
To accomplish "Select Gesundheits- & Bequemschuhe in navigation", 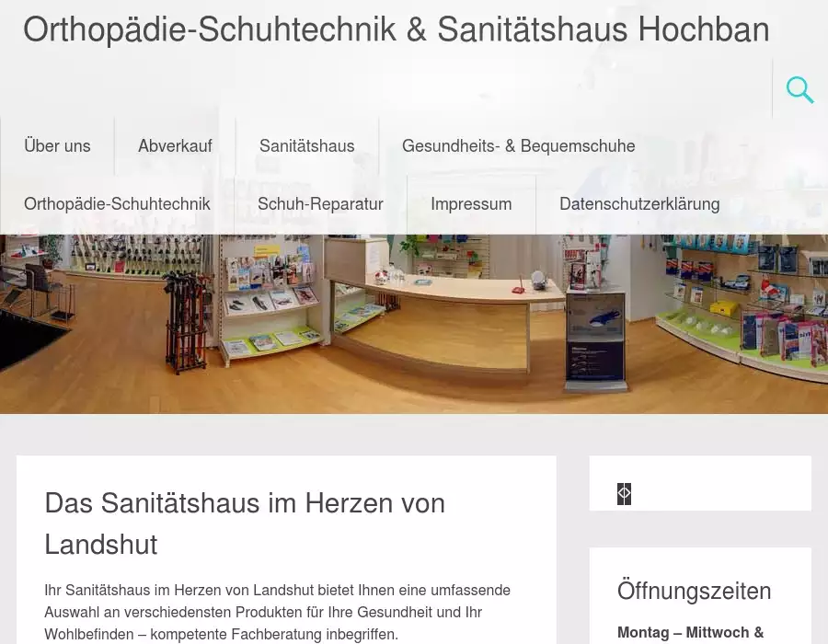I will 519,145.
